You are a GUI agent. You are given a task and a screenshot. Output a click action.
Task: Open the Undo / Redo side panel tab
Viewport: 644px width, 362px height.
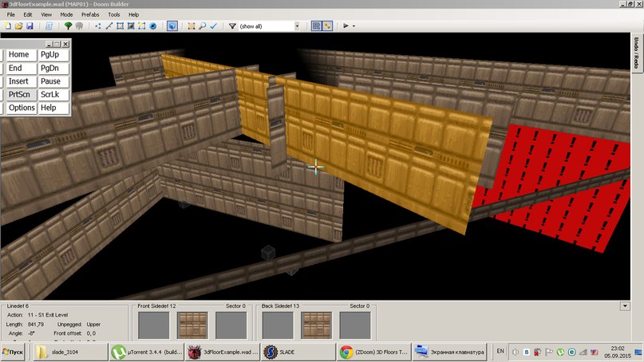[x=636, y=53]
